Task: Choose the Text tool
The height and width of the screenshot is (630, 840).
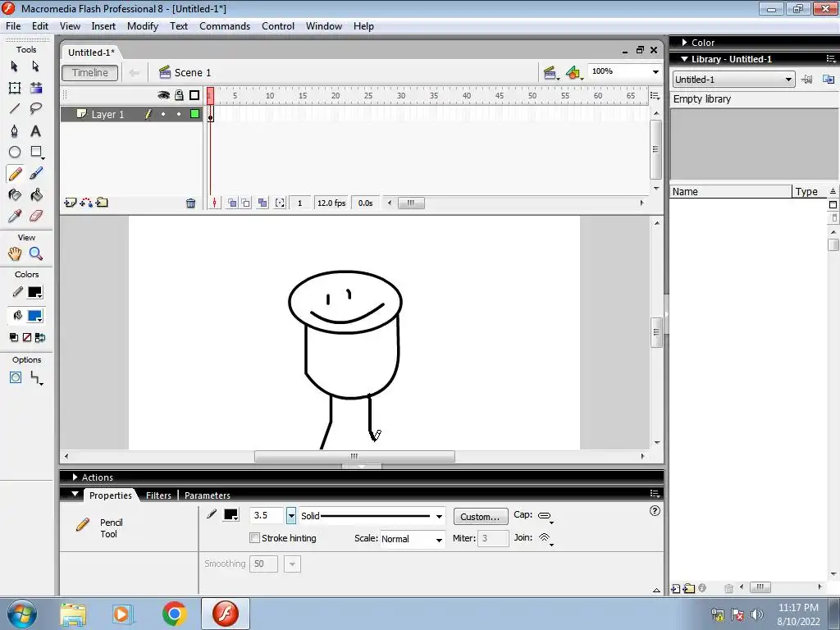Action: point(36,131)
